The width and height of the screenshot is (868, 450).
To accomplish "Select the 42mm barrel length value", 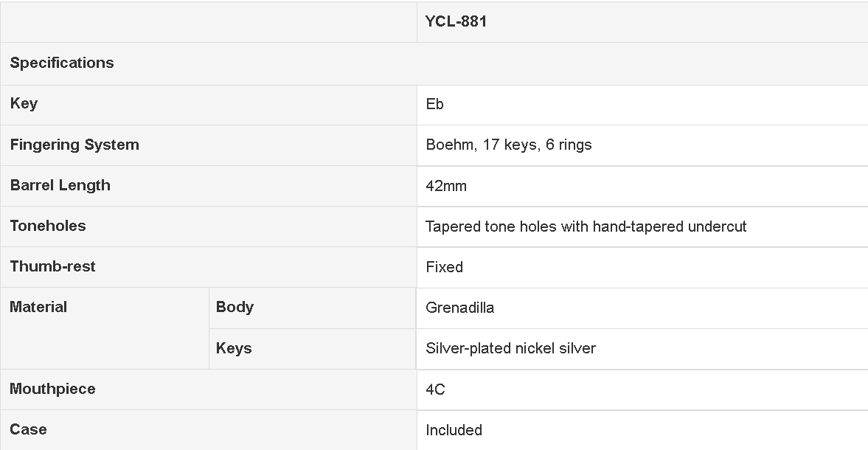I will tap(446, 186).
